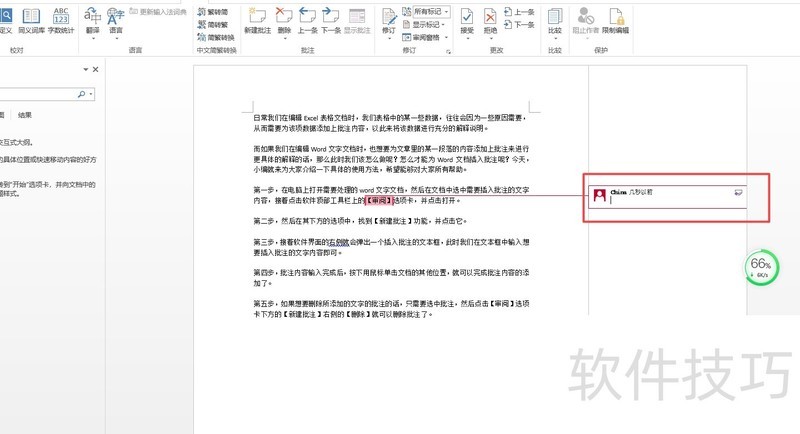Click the paragraph starting 第五步

pos(391,309)
